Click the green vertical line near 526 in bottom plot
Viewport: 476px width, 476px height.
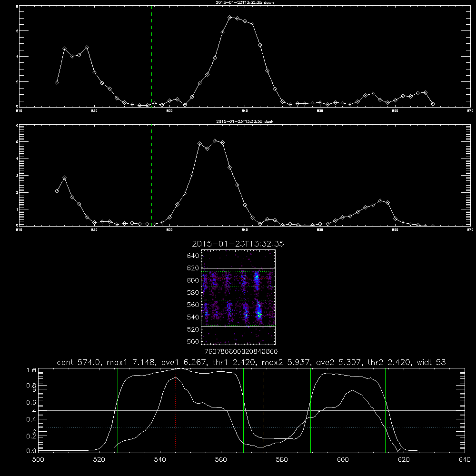coord(118,410)
